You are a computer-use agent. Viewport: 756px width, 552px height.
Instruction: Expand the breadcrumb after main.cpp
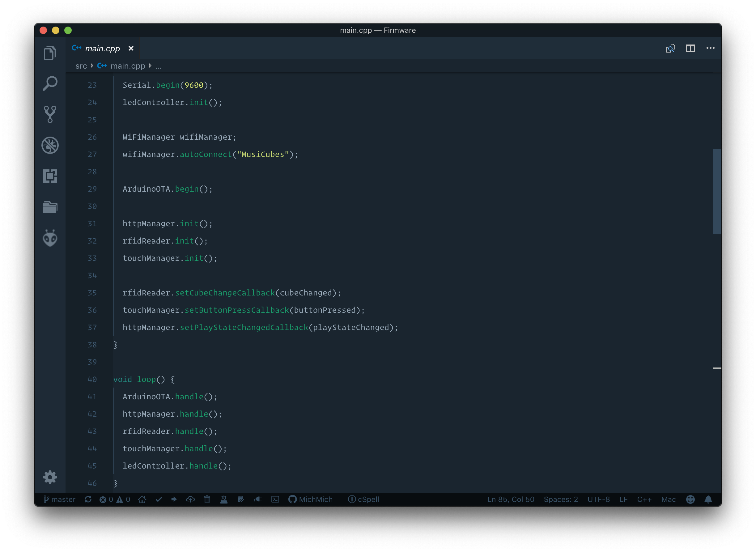158,66
